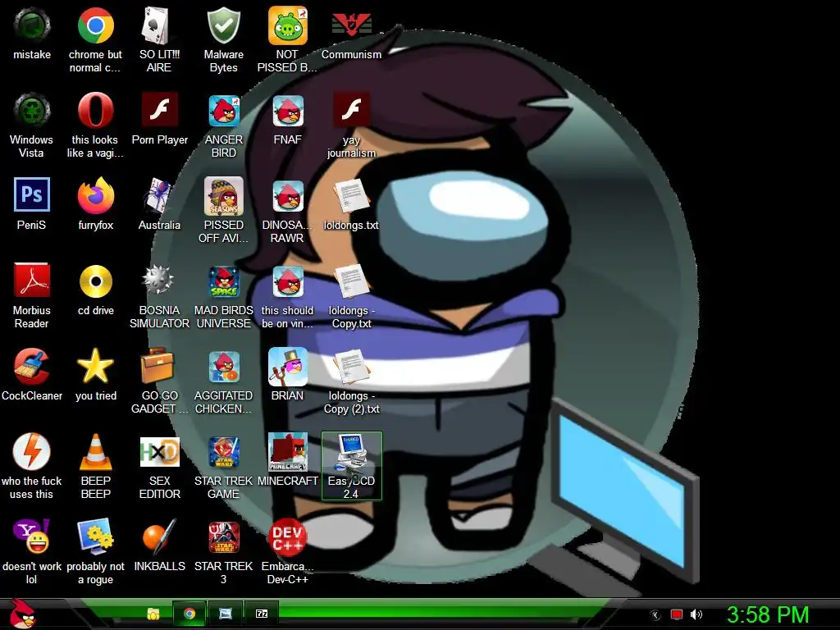Open the 'loldongs - Copy (2).txt' file
Image resolution: width=840 pixels, height=630 pixels.
351,367
